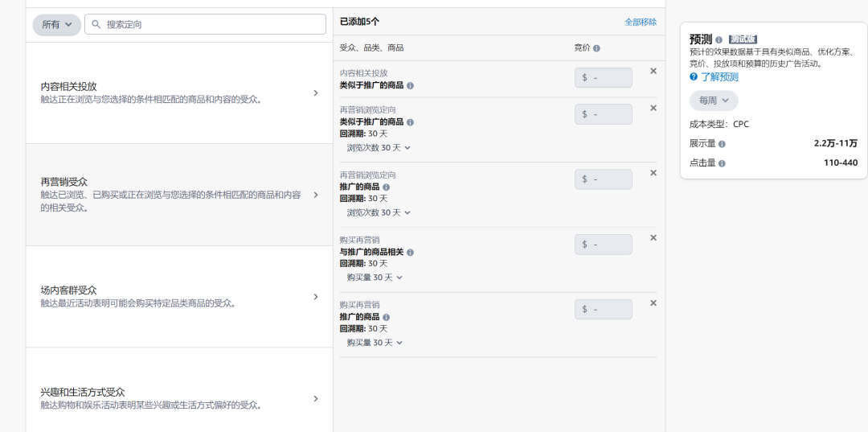Click bid field for 再营销浏览定向 类似于推广的商品
868x432 pixels.
click(x=604, y=114)
